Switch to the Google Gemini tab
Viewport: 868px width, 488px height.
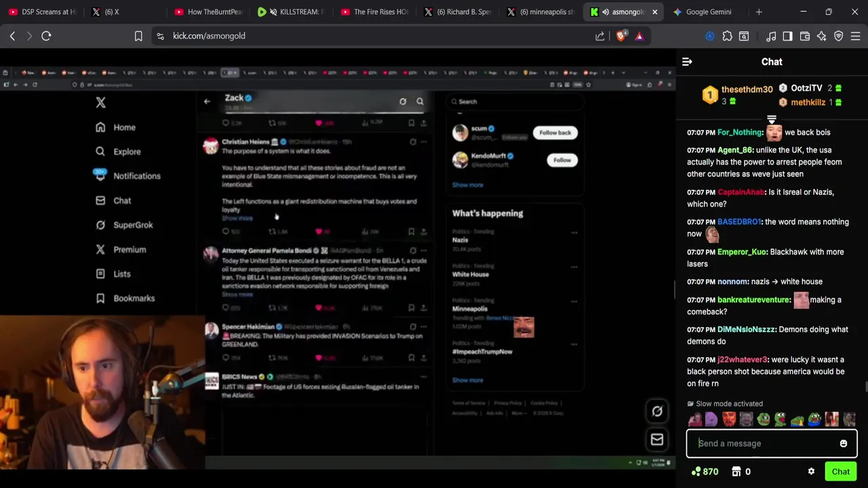click(707, 12)
